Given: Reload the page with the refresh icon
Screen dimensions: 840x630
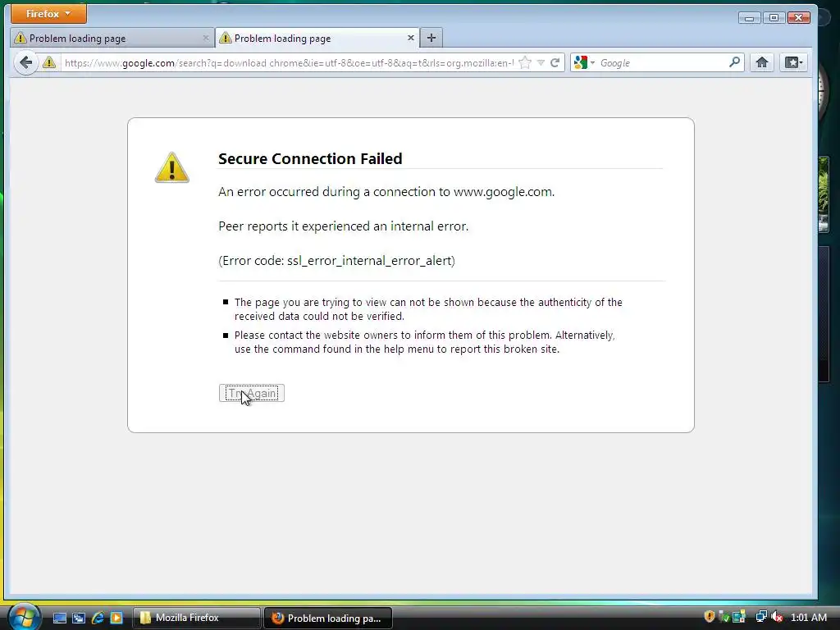Looking at the screenshot, I should (555, 62).
